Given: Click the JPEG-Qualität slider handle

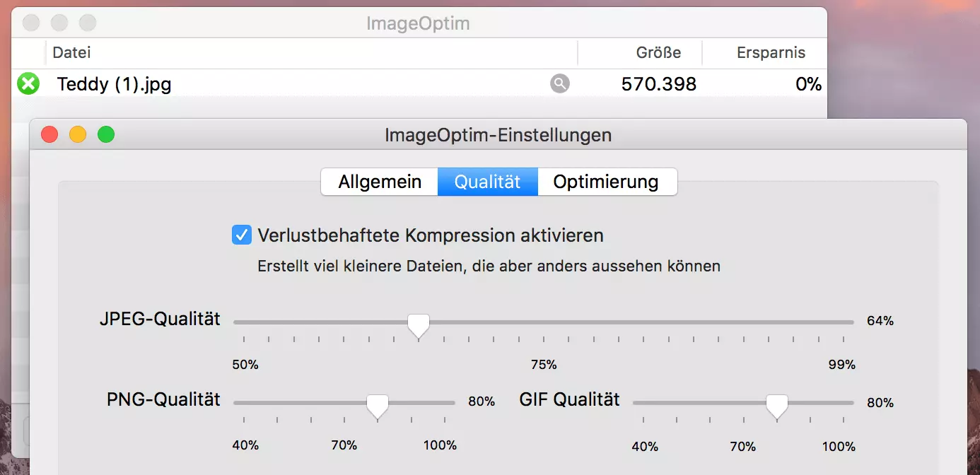Looking at the screenshot, I should click(419, 324).
